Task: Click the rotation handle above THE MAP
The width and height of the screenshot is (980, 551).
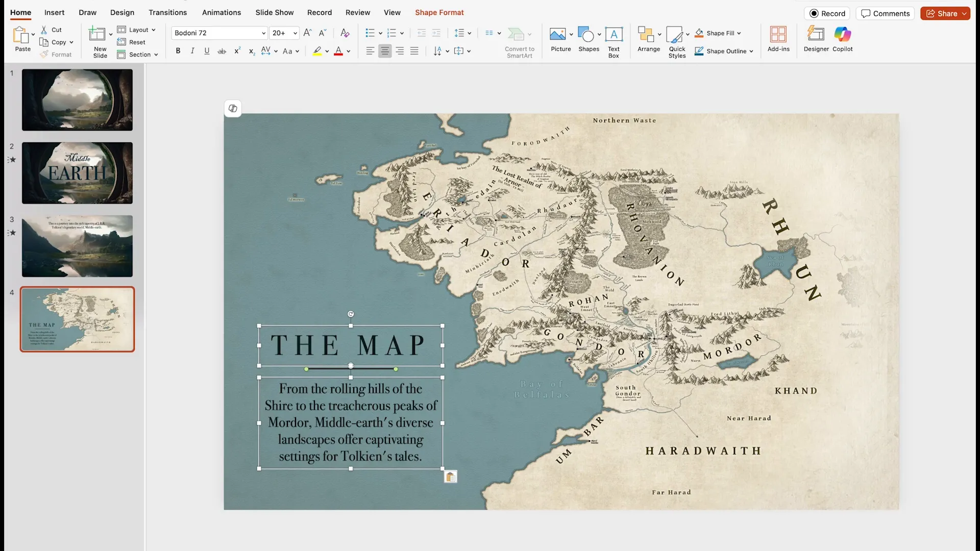Action: click(351, 314)
